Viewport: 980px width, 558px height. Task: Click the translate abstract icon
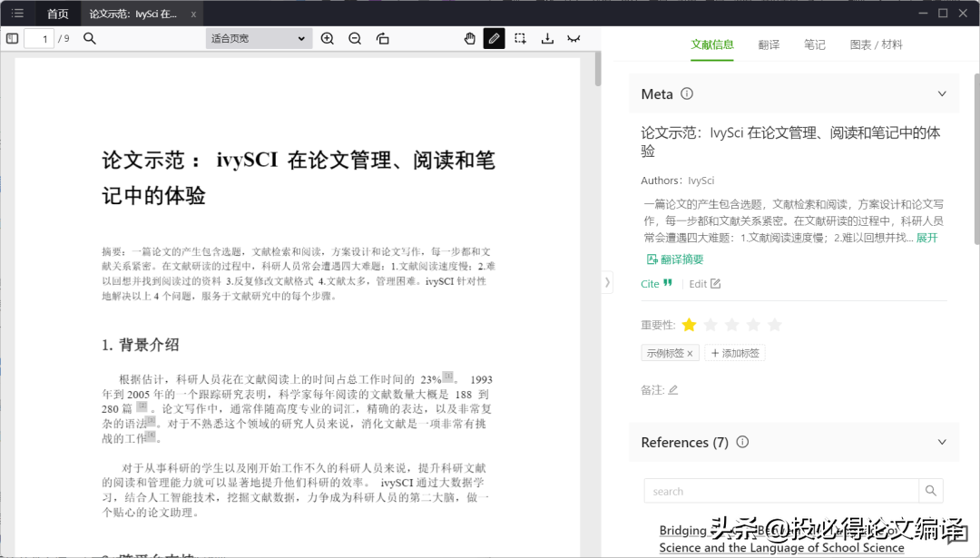tap(652, 259)
